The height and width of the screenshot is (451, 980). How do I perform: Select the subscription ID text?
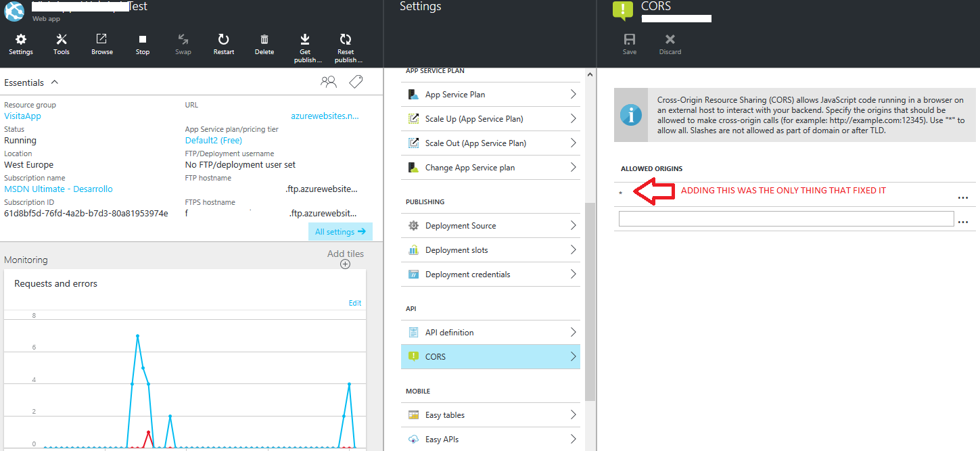86,214
